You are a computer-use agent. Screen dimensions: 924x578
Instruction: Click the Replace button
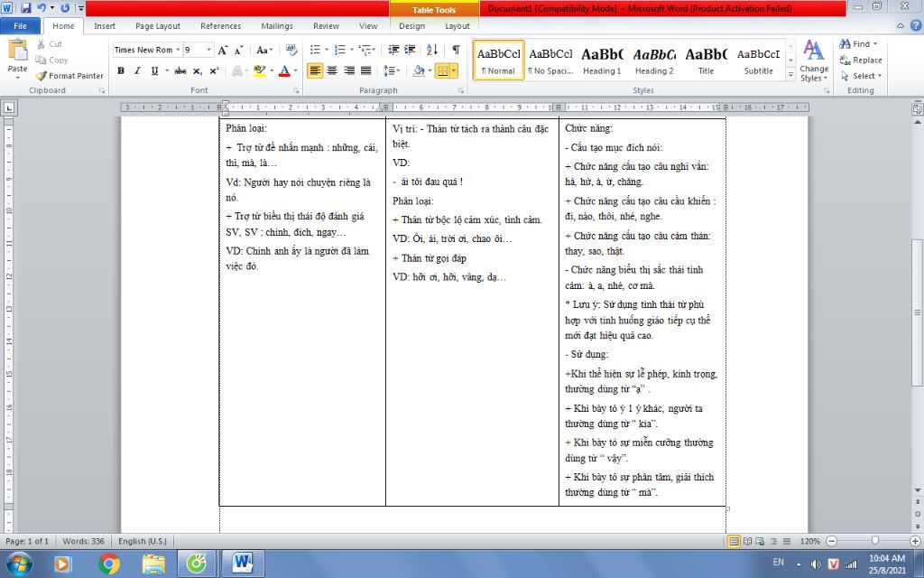pos(861,60)
